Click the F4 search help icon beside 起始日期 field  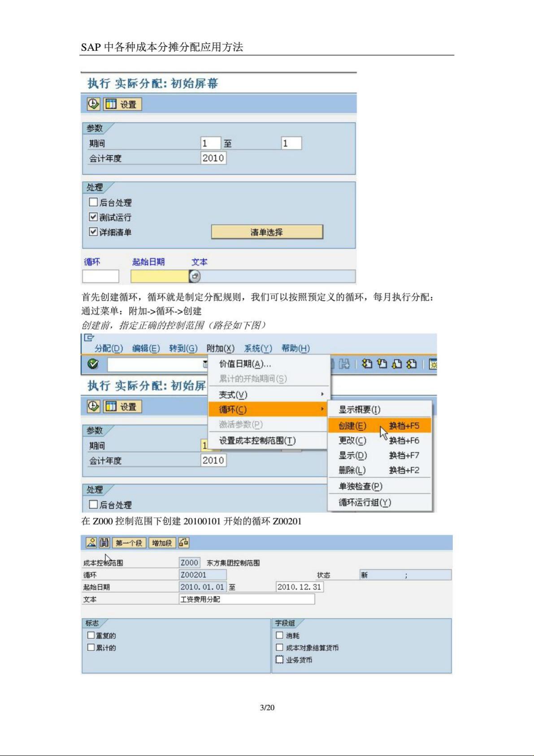click(x=195, y=276)
